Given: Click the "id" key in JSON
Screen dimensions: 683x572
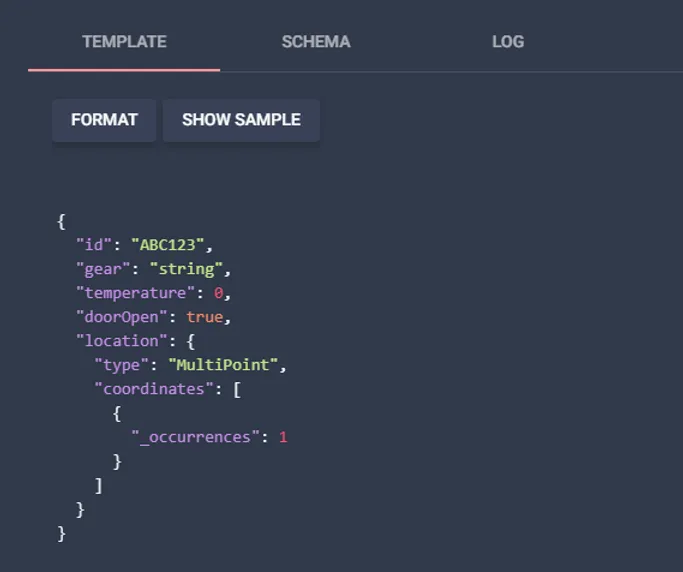Looking at the screenshot, I should point(94,245).
